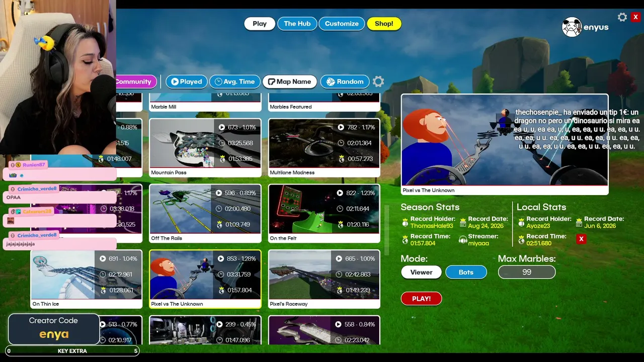Click the Creator Code enya panel
This screenshot has height=362, width=644.
pyautogui.click(x=54, y=329)
